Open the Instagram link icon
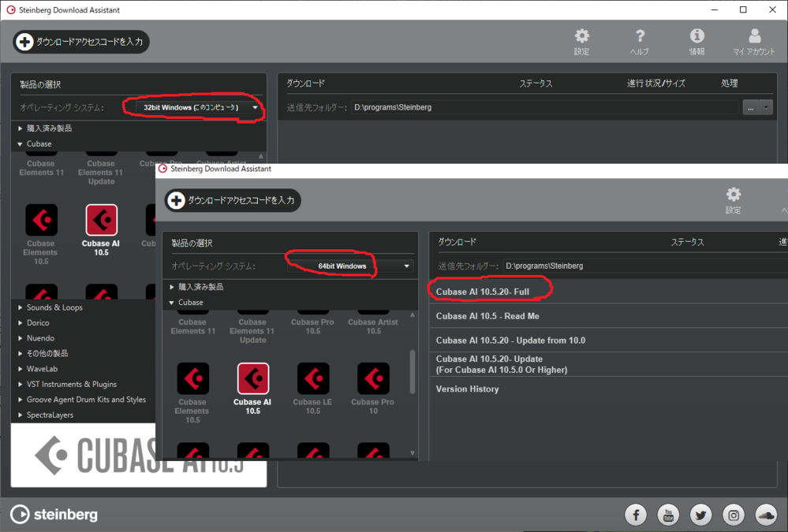 pyautogui.click(x=734, y=515)
